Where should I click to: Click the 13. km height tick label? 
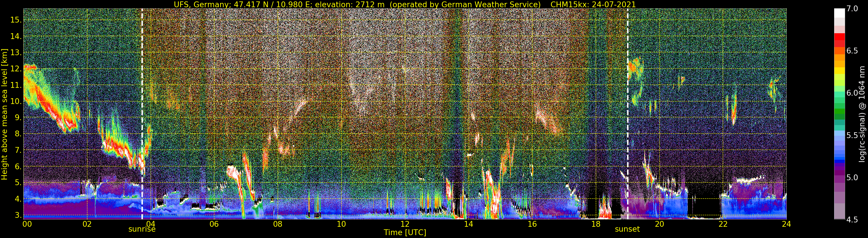(x=16, y=53)
